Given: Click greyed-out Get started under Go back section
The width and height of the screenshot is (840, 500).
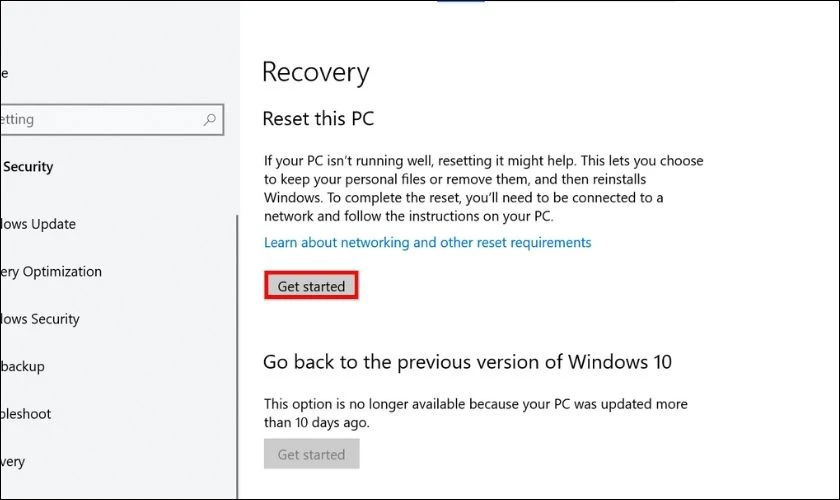Looking at the screenshot, I should (311, 454).
